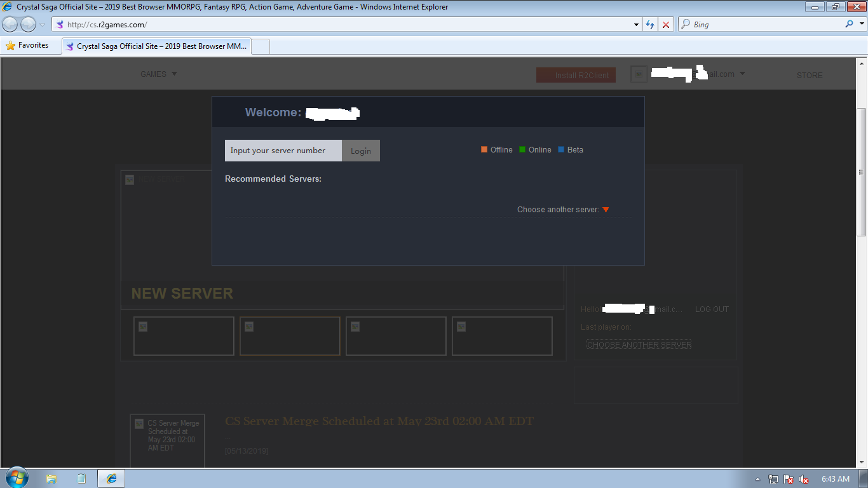
Task: Click the NEW SERVER banner heading
Action: pos(182,294)
